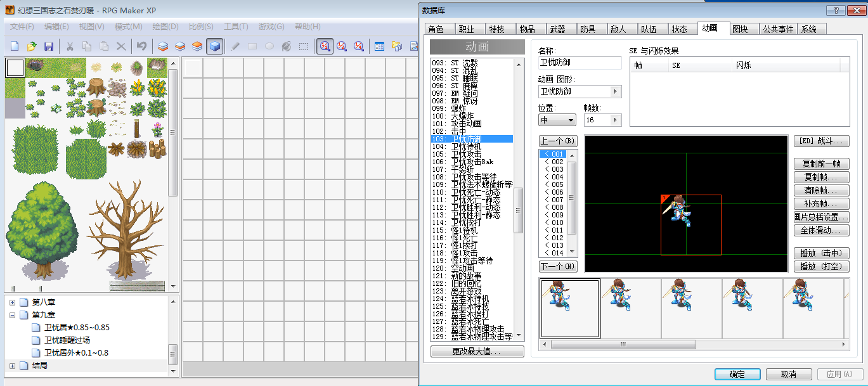Click the Copy toolbar icon
The height and width of the screenshot is (386, 868).
pos(87,46)
